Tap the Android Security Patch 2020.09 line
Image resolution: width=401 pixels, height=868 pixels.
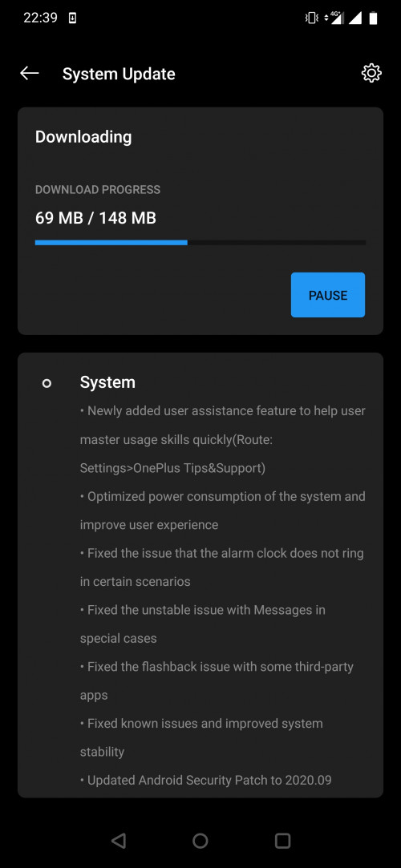205,781
